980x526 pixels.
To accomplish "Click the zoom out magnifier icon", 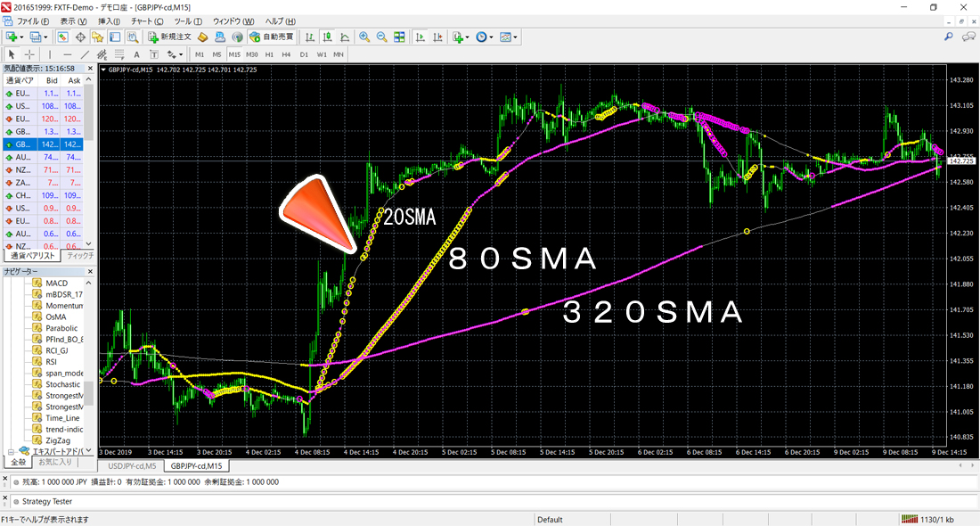I will coord(381,37).
